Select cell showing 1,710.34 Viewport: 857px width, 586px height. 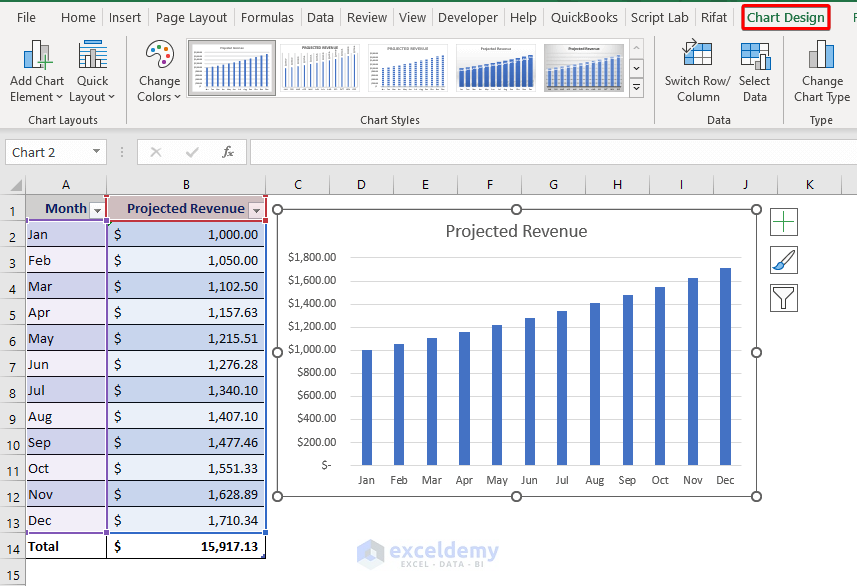186,520
